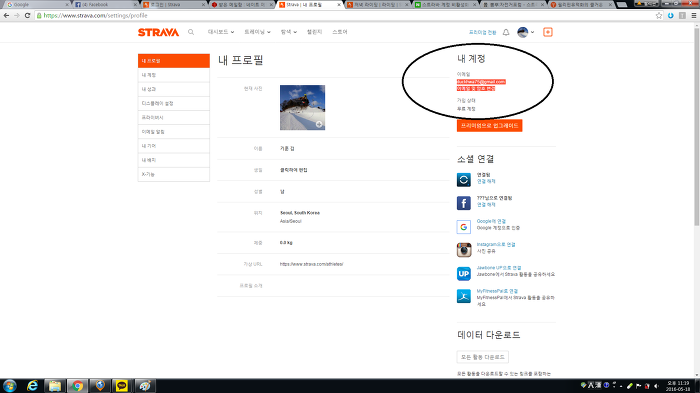Click the location value Seoul, South Korea

coord(300,213)
